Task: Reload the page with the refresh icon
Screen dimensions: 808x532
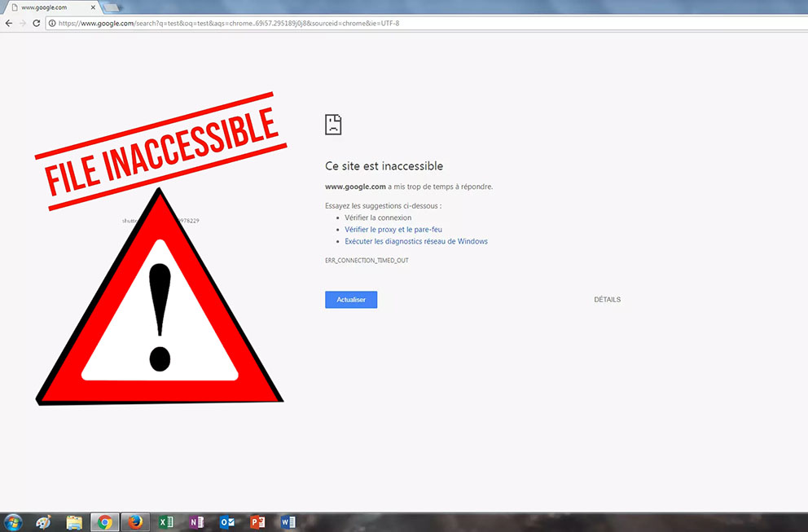Action: 36,23
